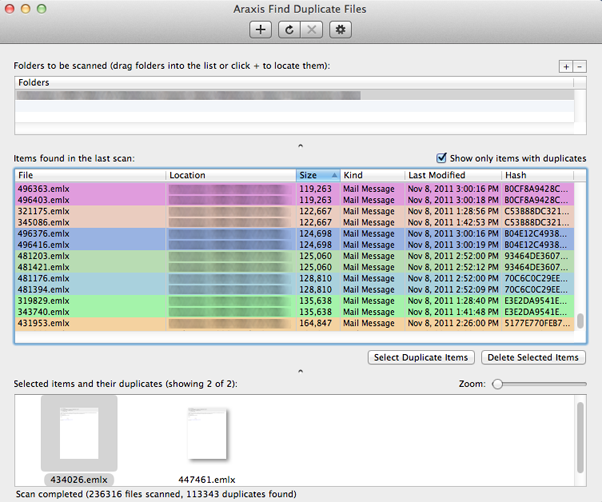602x502 pixels.
Task: Click small plus button above Folders list
Action: point(566,66)
